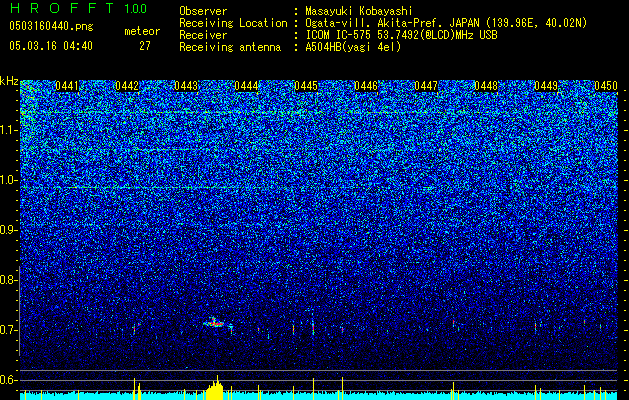Click the 1.0 frequency axis label
Image resolution: width=629 pixels, height=400 pixels.
[x=9, y=180]
